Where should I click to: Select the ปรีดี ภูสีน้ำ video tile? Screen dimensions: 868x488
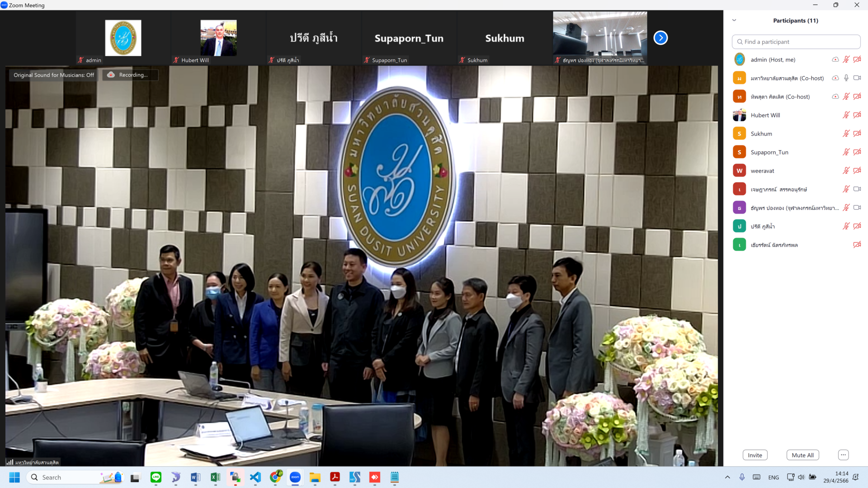(x=314, y=38)
